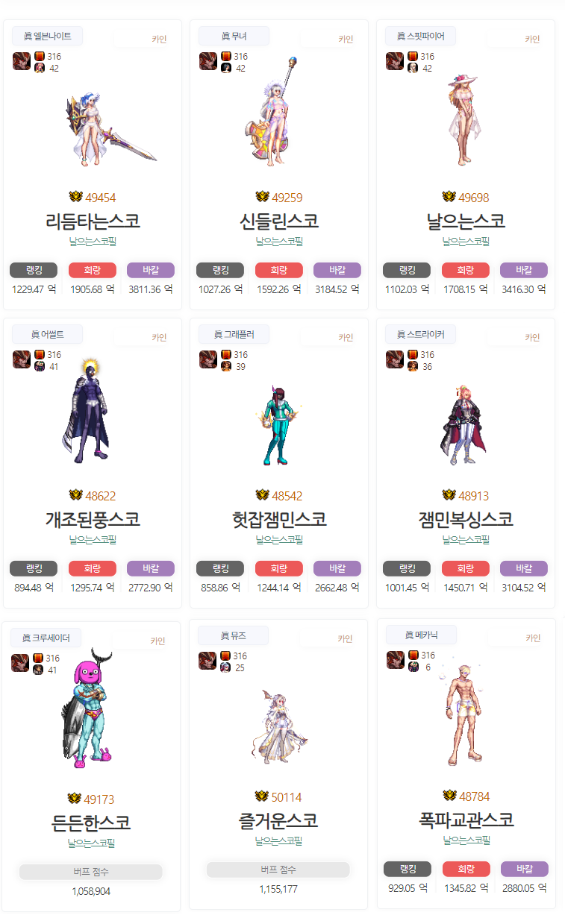The width and height of the screenshot is (565, 924).
Task: Click the red demon icon on 신들린스코 card
Action: [x=208, y=61]
